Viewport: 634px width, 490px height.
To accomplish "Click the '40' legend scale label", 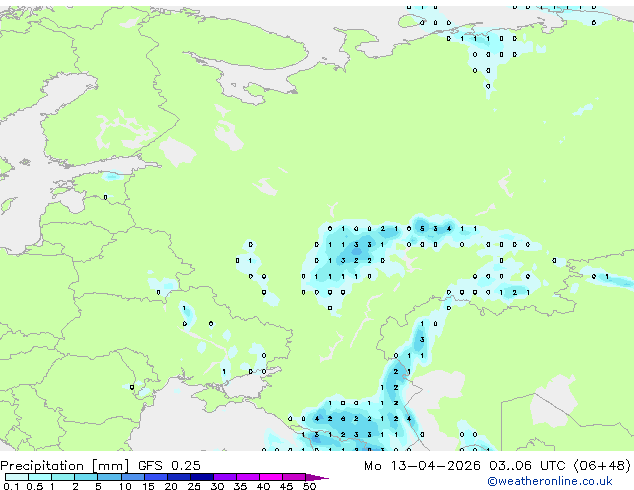I will pos(263,486).
